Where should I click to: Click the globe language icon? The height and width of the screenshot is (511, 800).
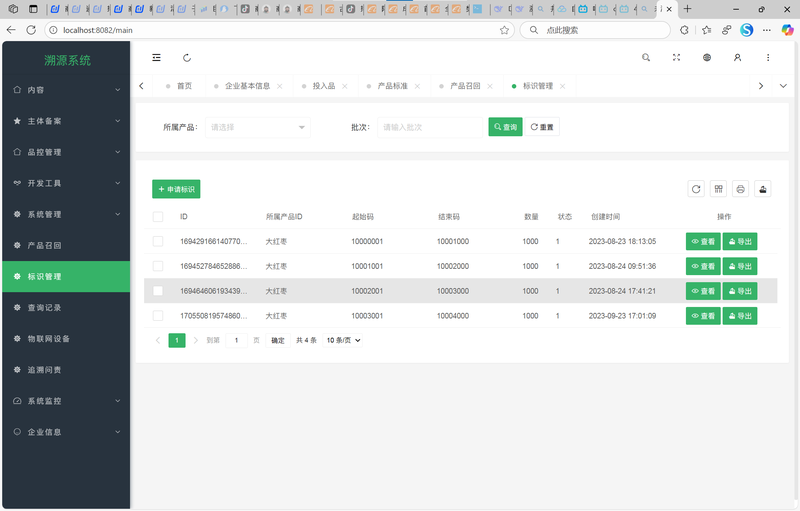707,58
